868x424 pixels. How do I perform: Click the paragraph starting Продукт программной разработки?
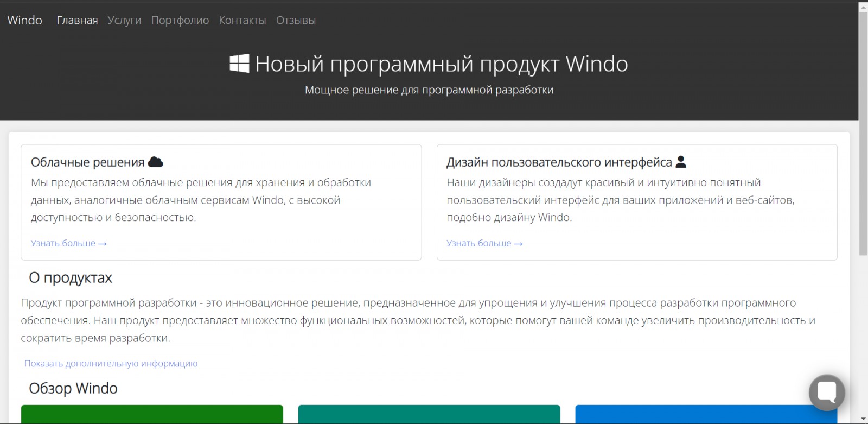[418, 320]
